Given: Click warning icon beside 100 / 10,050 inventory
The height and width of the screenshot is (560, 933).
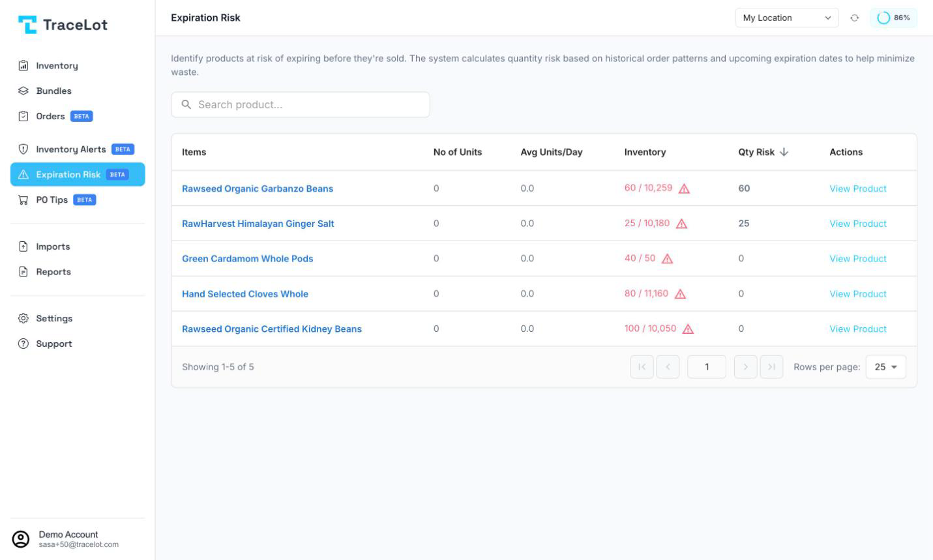Looking at the screenshot, I should click(688, 329).
